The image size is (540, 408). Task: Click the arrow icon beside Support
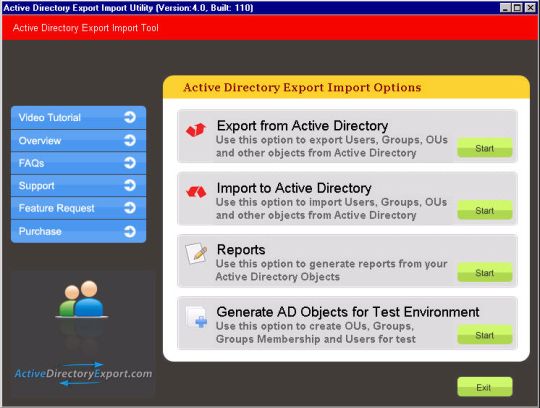[130, 185]
